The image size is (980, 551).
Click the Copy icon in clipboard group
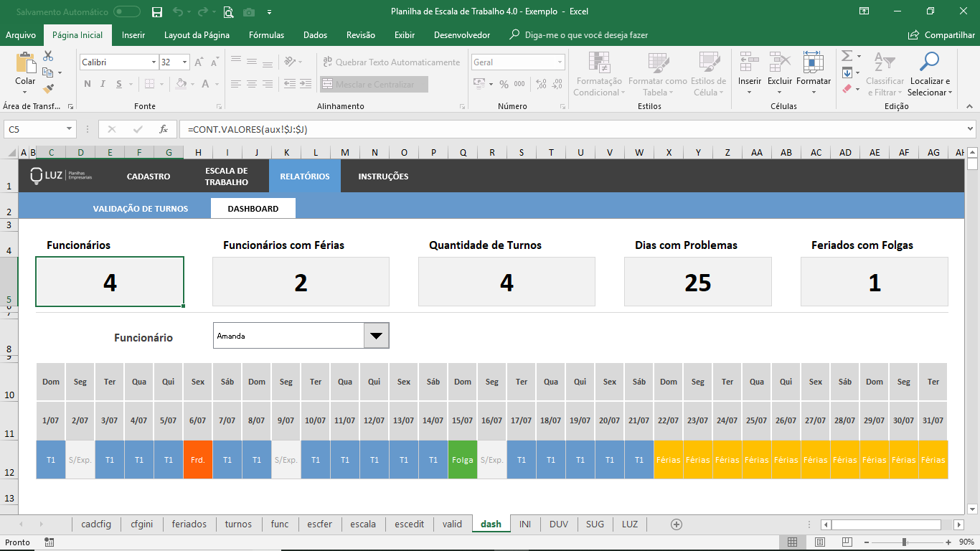click(48, 72)
